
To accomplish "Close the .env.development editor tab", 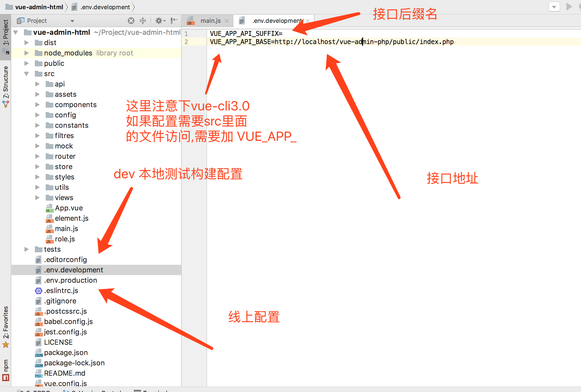I will tap(308, 21).
